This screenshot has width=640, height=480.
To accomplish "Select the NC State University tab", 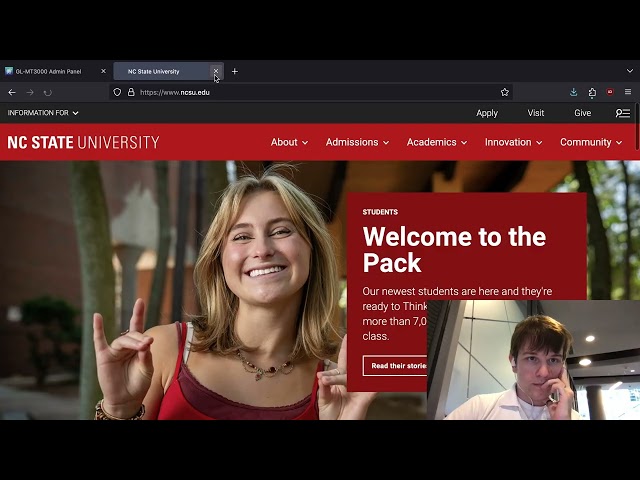I will point(168,71).
